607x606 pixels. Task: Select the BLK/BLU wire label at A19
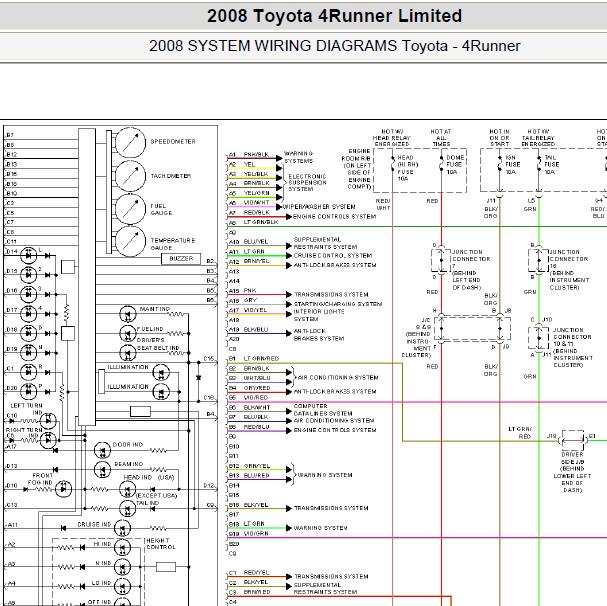[x=255, y=330]
